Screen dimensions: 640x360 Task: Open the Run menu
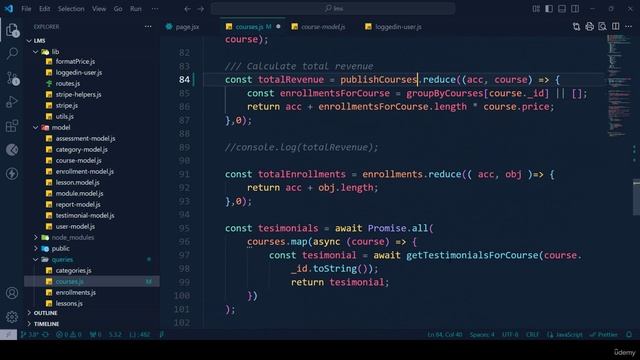(x=136, y=9)
